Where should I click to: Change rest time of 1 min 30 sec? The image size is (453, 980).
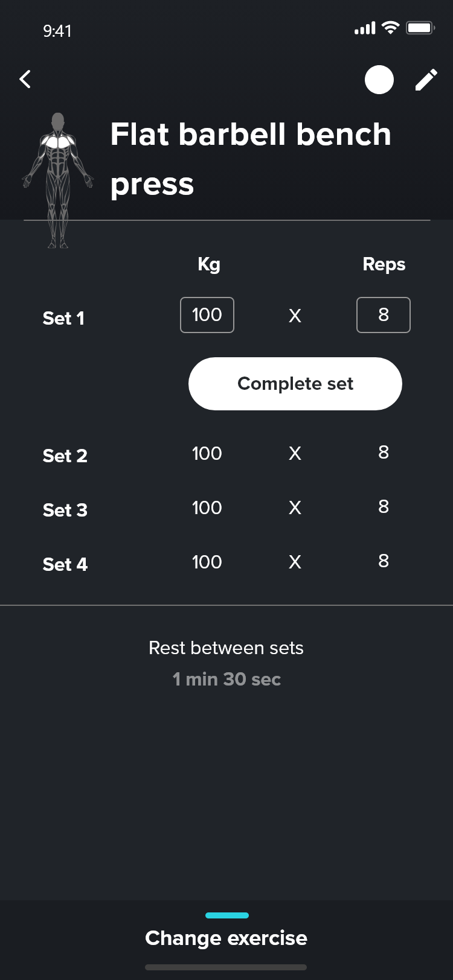click(226, 679)
